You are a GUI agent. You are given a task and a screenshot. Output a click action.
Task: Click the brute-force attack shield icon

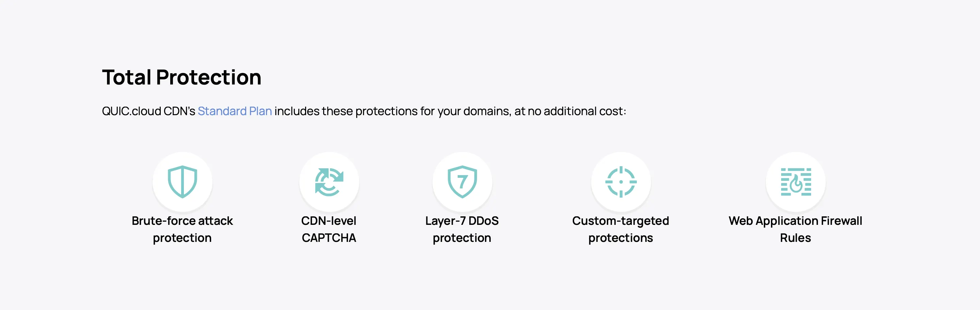(x=182, y=182)
